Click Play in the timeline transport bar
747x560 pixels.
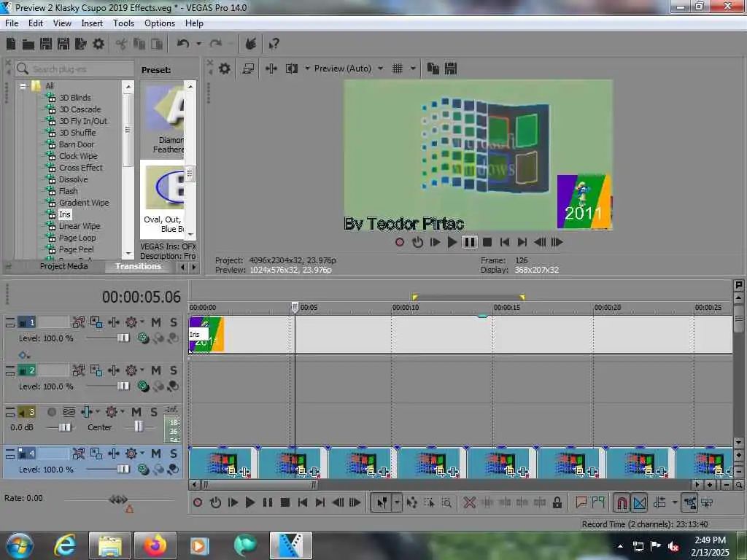(x=249, y=502)
